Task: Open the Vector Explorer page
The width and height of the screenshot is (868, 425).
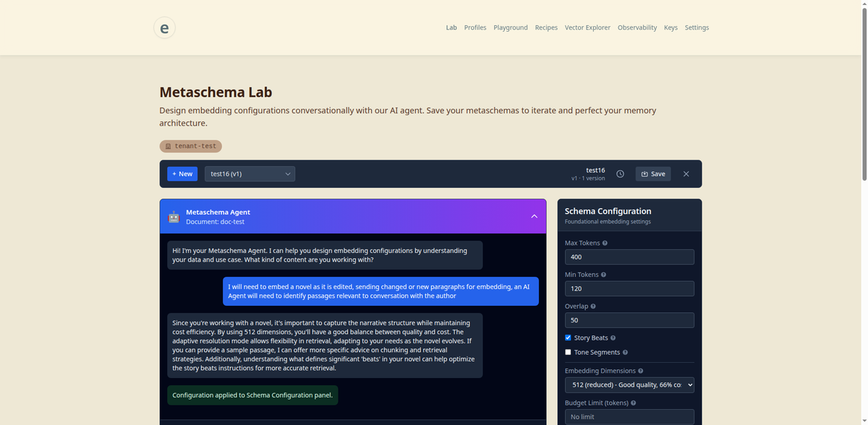Action: pos(587,27)
